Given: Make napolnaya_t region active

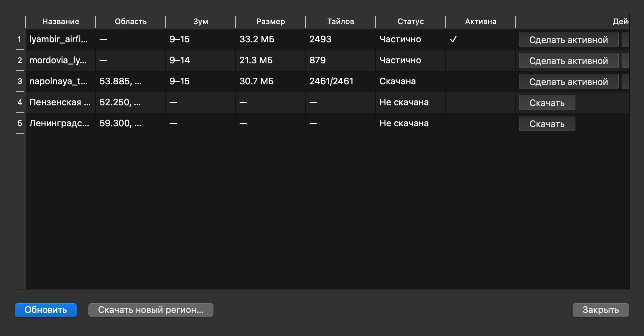Looking at the screenshot, I should (568, 82).
